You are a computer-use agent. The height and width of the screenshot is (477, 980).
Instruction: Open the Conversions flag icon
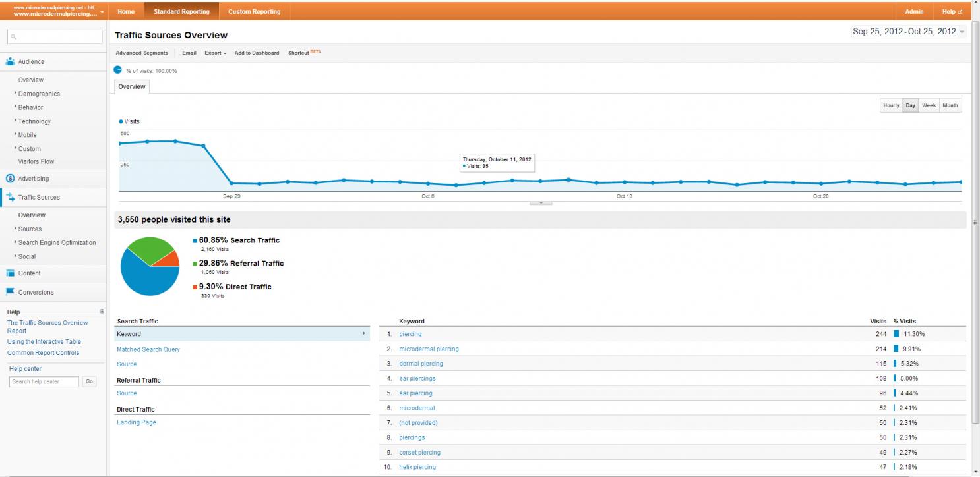[x=11, y=292]
